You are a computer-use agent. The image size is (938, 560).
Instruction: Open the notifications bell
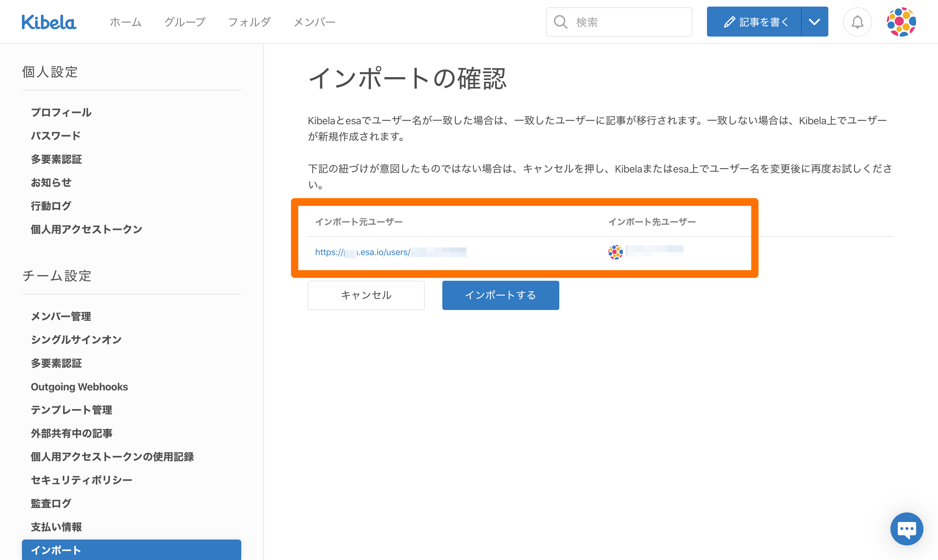(x=857, y=22)
